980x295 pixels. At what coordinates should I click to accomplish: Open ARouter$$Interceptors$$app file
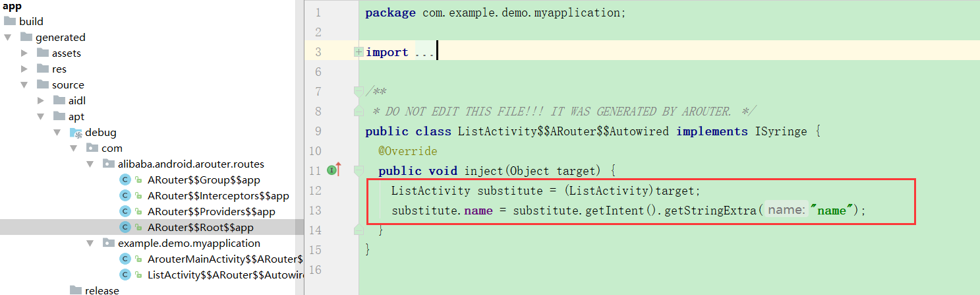coord(218,196)
